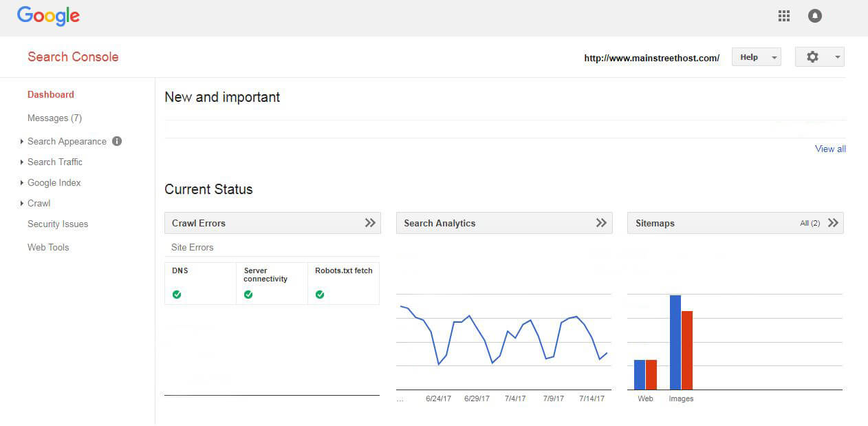Screen dimensions: 868x426
Task: Click the Web label under the chart
Action: pos(645,398)
